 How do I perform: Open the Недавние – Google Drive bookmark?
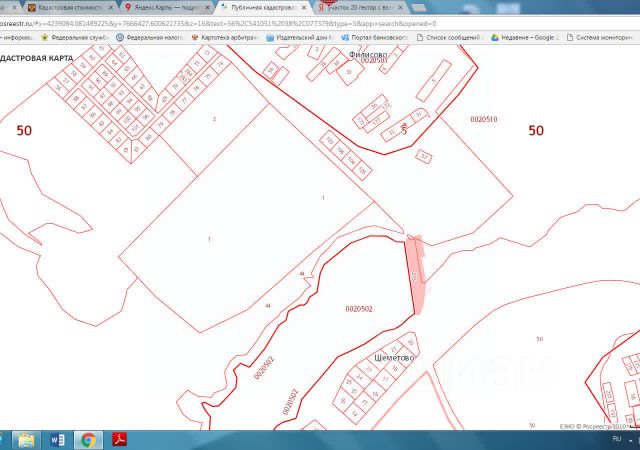click(524, 38)
